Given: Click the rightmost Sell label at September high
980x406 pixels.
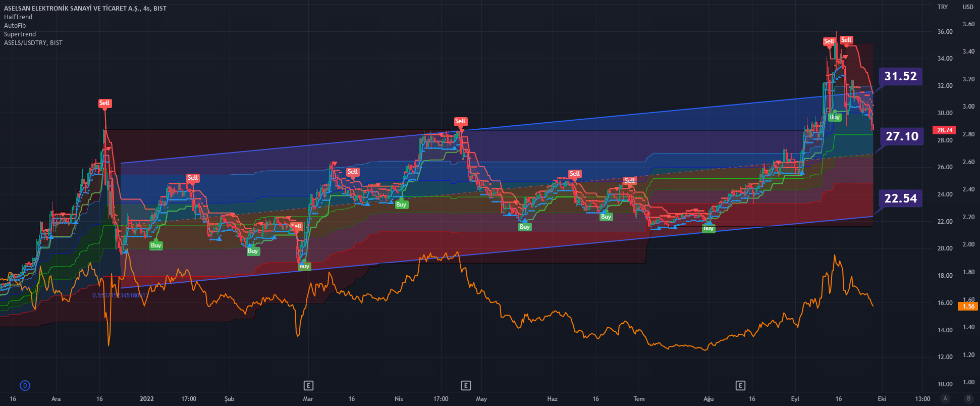Looking at the screenshot, I should point(846,40).
